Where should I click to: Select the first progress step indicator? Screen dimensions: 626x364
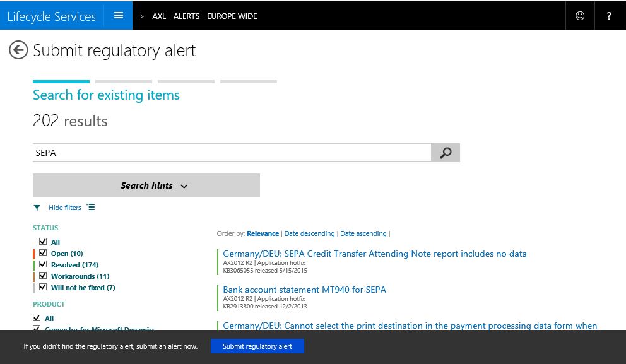tap(61, 82)
